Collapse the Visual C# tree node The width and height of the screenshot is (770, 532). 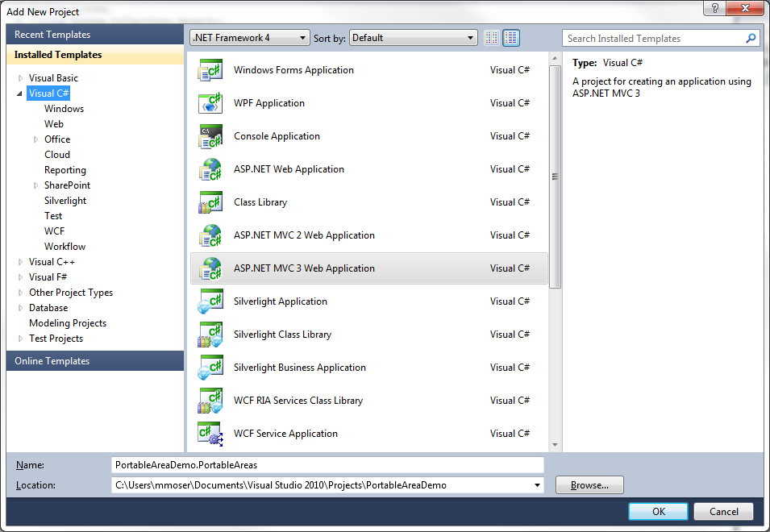click(x=19, y=94)
